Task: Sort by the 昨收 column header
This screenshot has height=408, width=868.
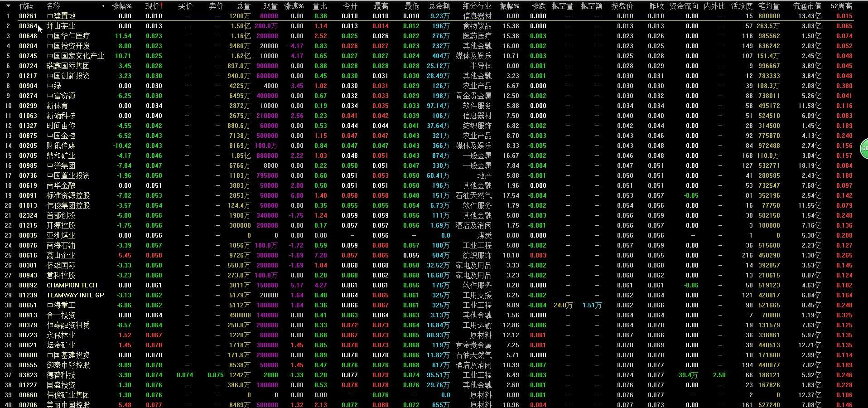Action: point(656,6)
